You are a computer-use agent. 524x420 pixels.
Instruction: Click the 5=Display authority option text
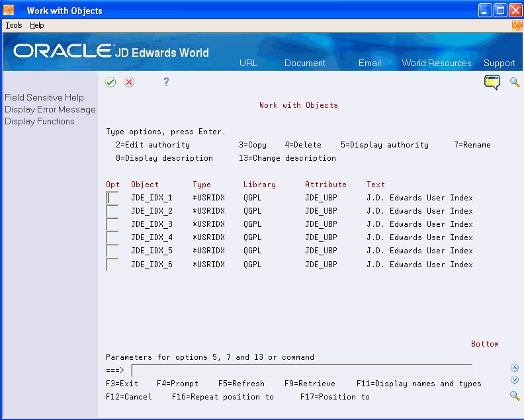[384, 145]
